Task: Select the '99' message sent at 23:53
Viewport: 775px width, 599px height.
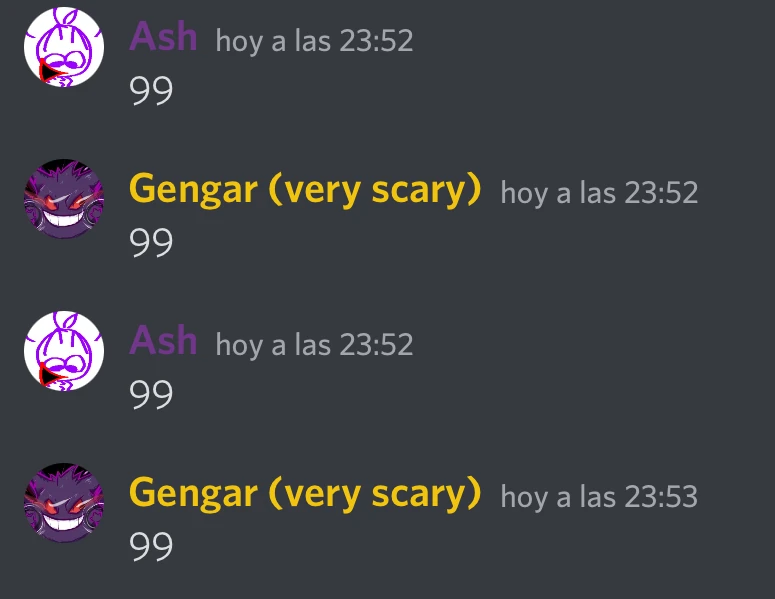Action: (x=151, y=547)
